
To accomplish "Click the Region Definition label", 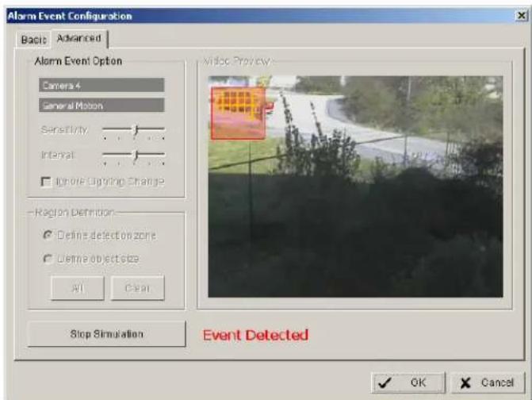I will click(x=75, y=213).
